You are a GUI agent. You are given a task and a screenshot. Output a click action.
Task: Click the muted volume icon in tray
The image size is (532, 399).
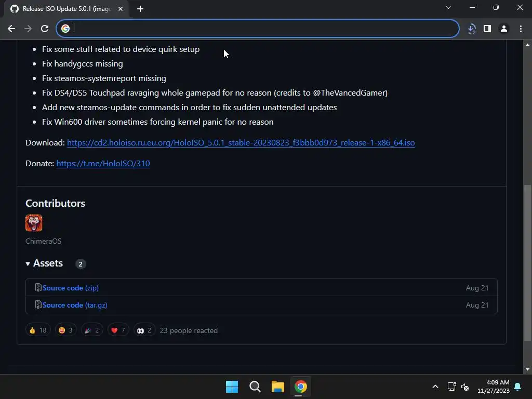tap(465, 387)
